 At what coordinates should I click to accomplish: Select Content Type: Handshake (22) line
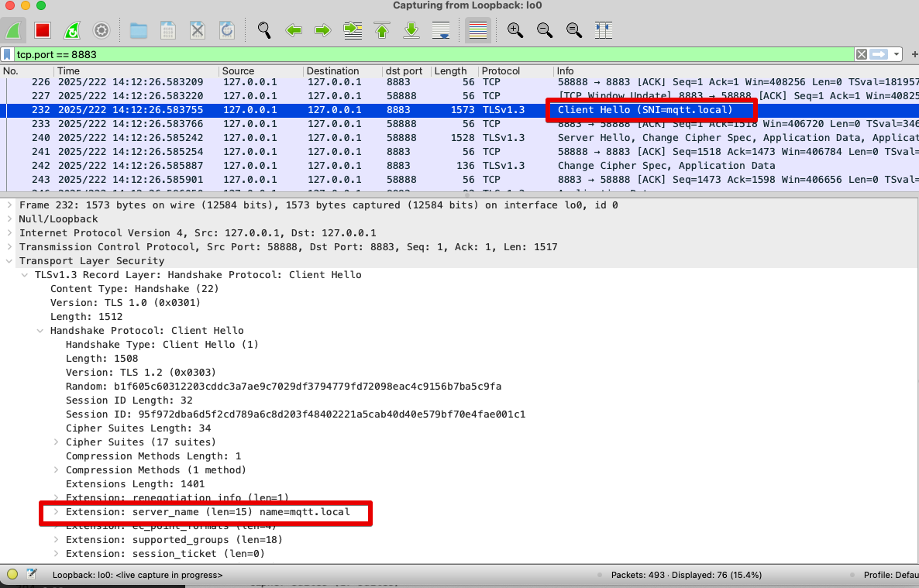tap(134, 288)
